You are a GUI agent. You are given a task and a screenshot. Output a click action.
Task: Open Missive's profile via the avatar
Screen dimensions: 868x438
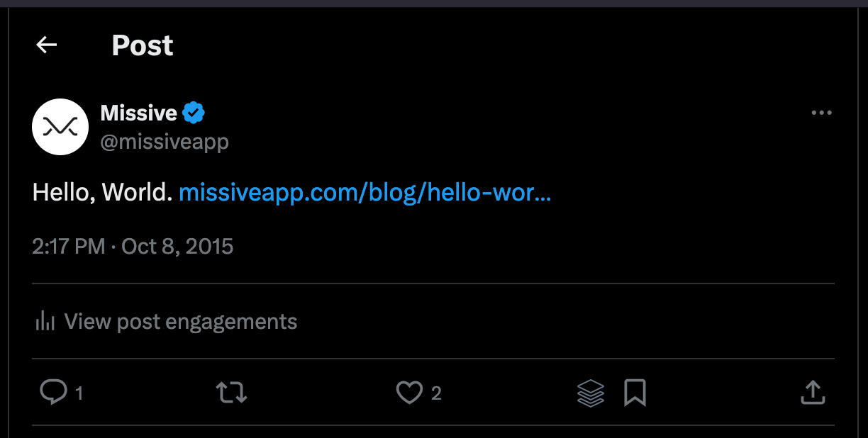(60, 126)
